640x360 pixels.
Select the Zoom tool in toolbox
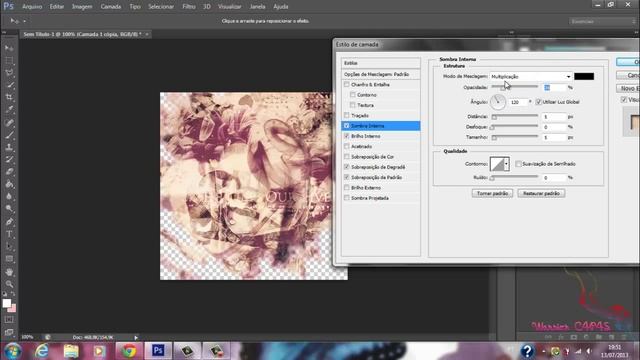[x=9, y=284]
